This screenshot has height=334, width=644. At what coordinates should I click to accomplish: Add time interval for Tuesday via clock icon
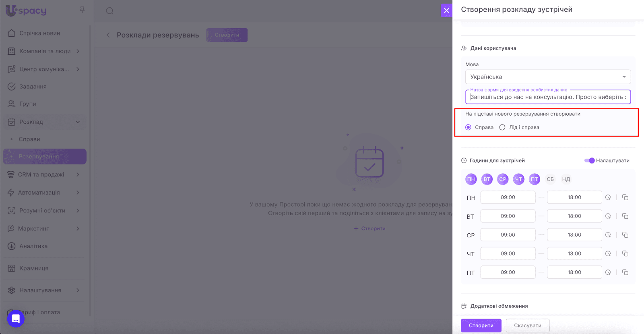click(x=608, y=216)
